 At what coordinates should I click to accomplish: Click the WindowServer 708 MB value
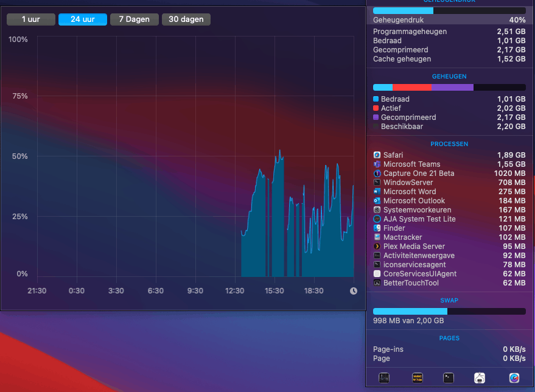[512, 183]
